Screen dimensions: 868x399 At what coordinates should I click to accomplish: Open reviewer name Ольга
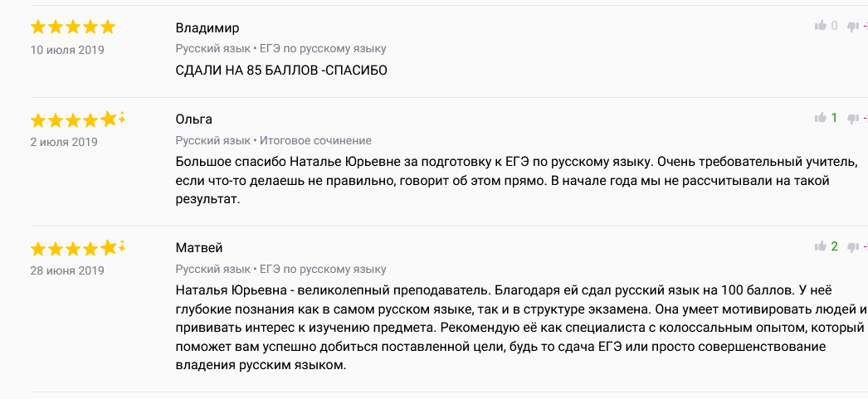[193, 119]
